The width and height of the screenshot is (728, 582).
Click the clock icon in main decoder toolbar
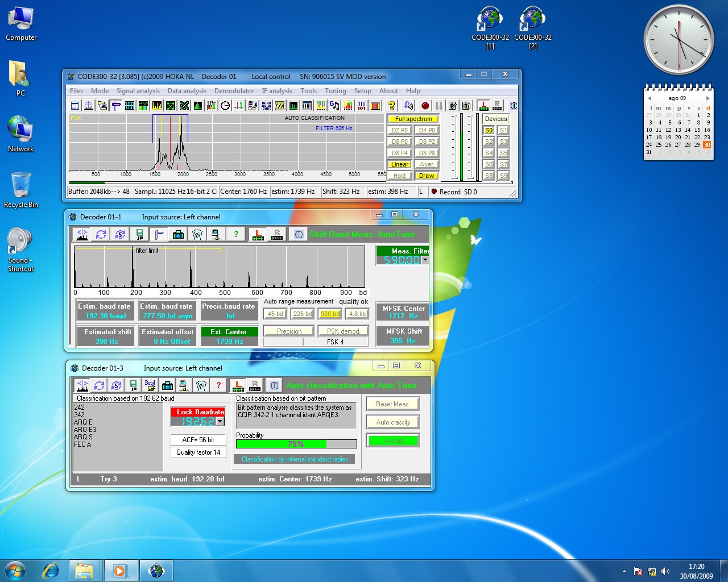(x=225, y=106)
